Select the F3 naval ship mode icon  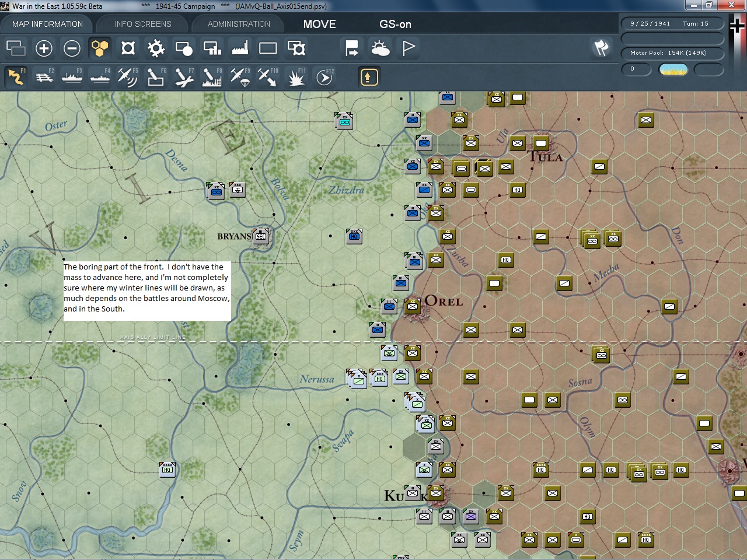pos(72,77)
